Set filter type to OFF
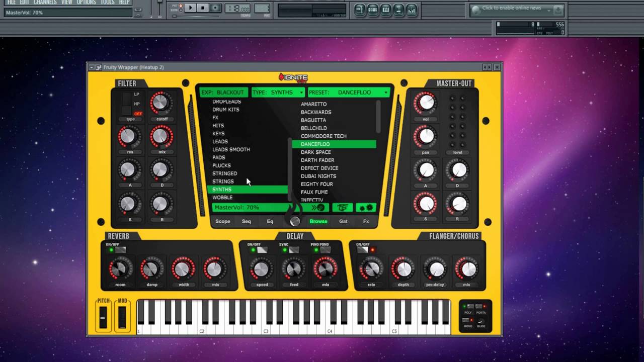 [x=138, y=114]
